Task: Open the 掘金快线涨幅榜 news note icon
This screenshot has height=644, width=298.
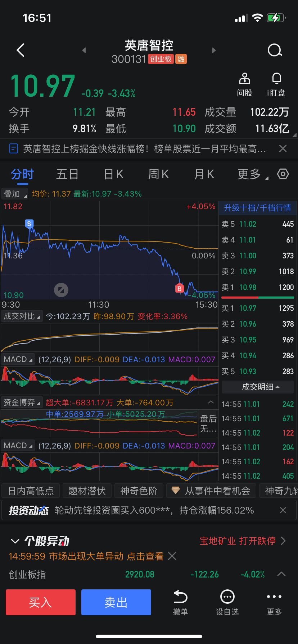Action: [13, 148]
